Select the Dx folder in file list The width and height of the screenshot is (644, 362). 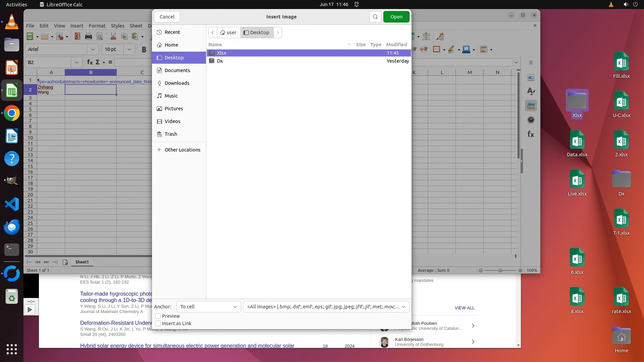(220, 61)
